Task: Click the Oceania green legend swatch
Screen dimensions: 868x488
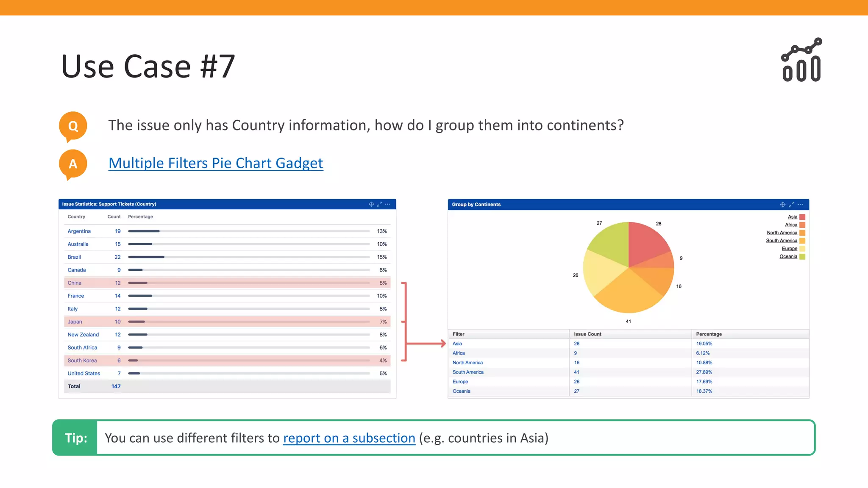Action: [x=802, y=257]
